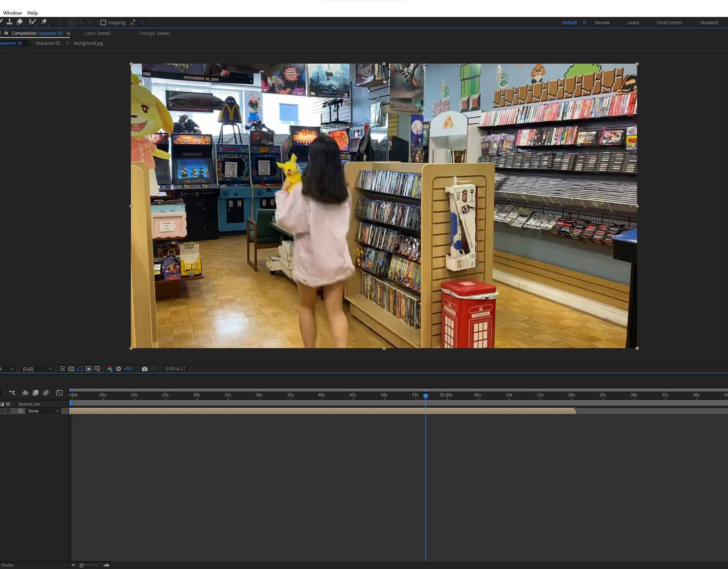Click the 0:00:56:17 preview time
Screen dimensions: 728x569
(175, 369)
